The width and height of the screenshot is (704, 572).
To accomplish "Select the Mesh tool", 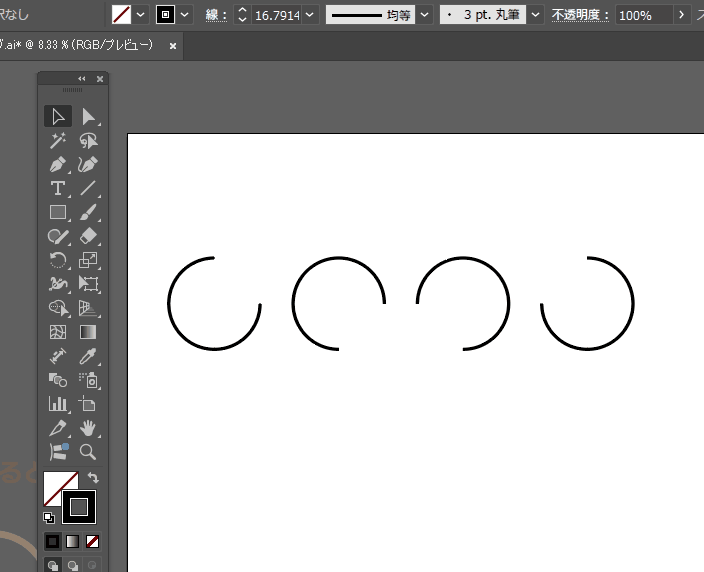I will point(58,332).
